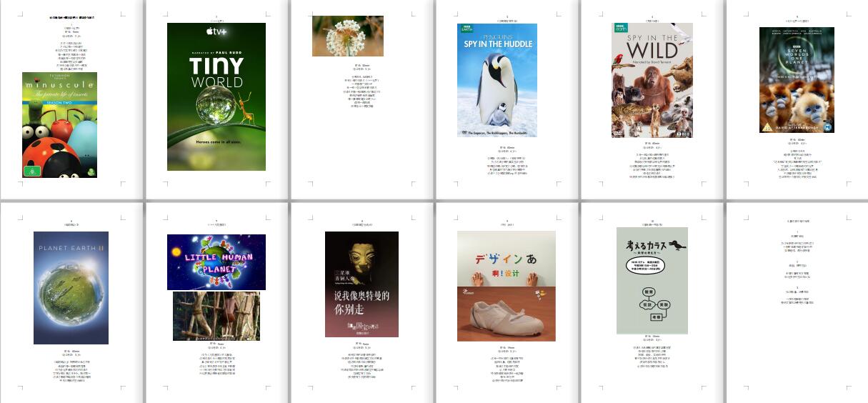Select the Minuscule Season Two poster image

(59, 124)
